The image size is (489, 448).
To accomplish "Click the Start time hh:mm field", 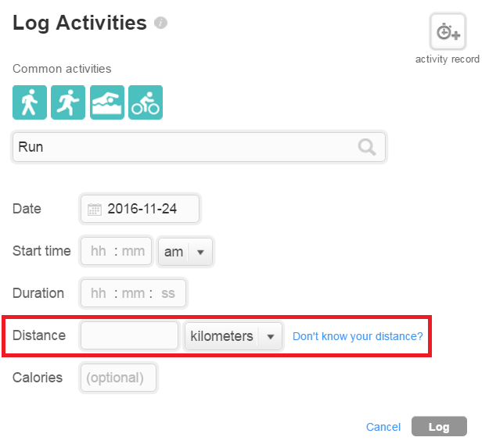I will pyautogui.click(x=117, y=251).
